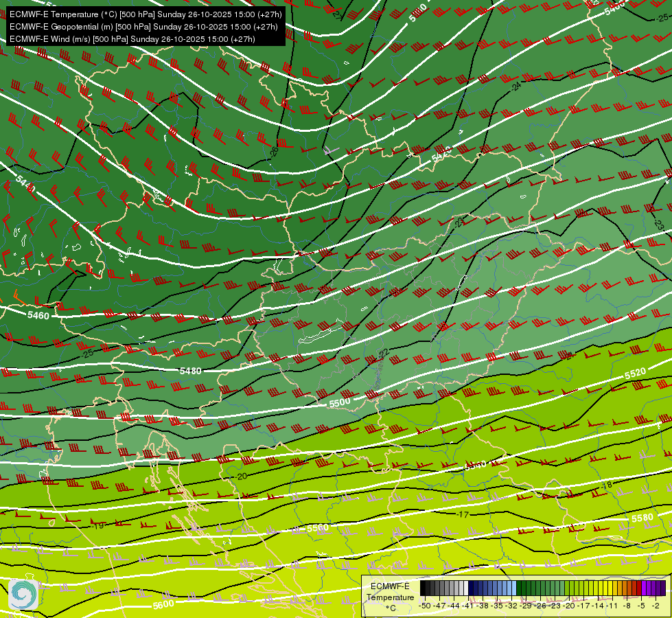Click the -26 isotherm label on the map
The width and height of the screenshot is (672, 618).
click(x=275, y=151)
